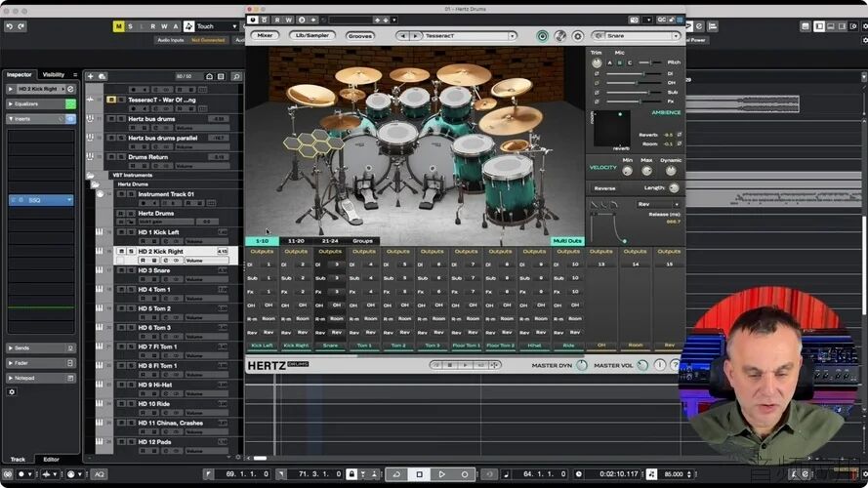Click the plugin snapshot camera icon
The width and height of the screenshot is (868, 488).
pyautogui.click(x=634, y=20)
